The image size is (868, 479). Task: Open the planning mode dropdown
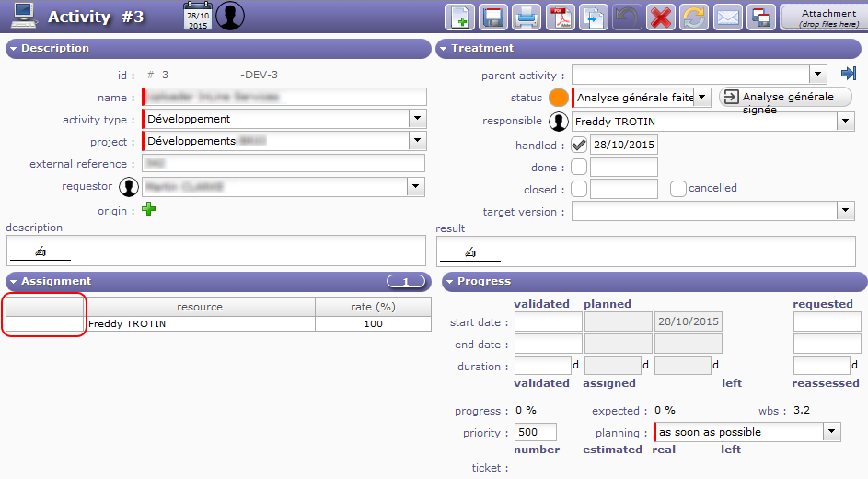pyautogui.click(x=832, y=432)
